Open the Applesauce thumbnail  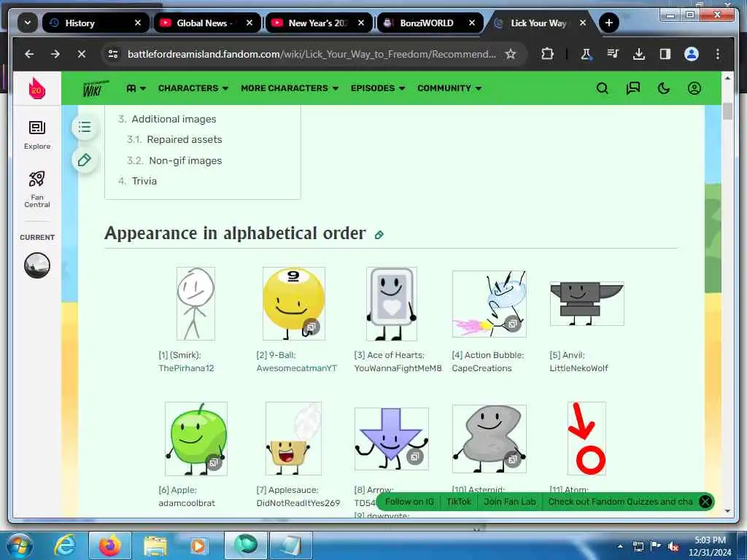click(293, 438)
